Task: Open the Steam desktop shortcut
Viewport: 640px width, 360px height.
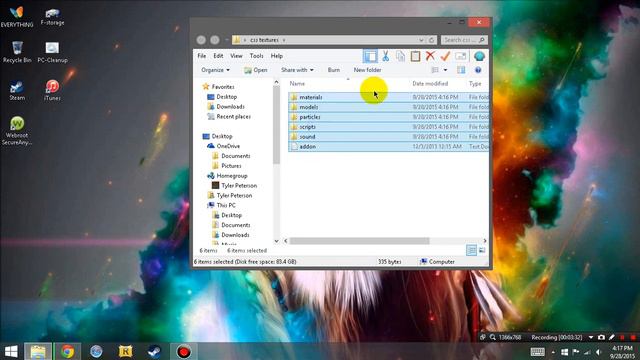Action: [x=17, y=91]
